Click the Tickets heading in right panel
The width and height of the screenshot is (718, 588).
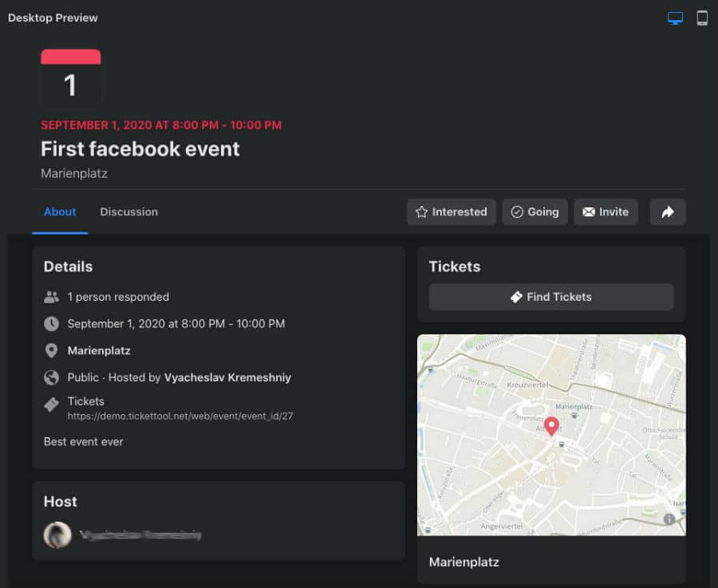455,266
